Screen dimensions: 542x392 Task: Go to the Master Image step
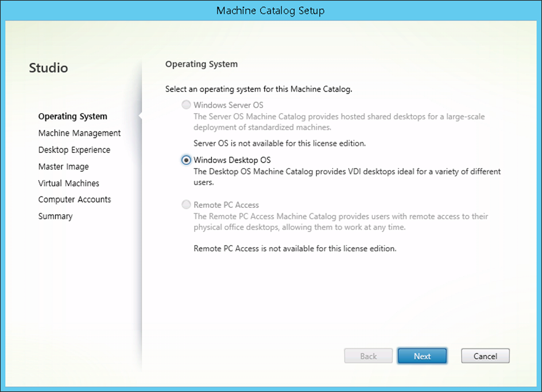[64, 166]
